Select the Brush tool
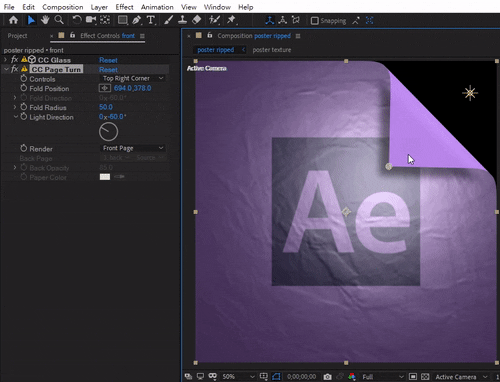This screenshot has height=382, width=500. tap(168, 20)
